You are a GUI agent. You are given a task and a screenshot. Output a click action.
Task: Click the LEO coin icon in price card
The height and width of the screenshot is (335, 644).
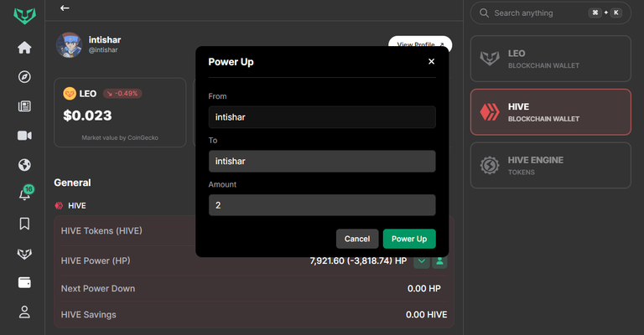point(70,94)
